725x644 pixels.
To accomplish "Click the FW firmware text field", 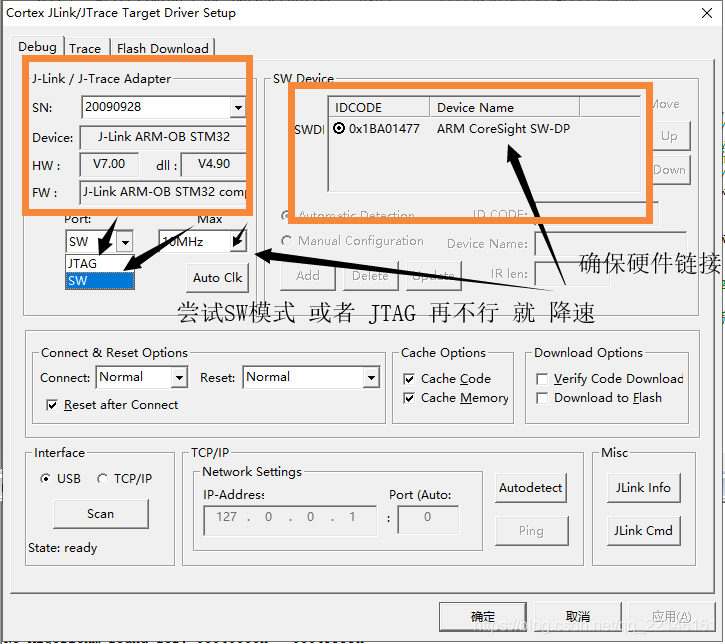I will [163, 192].
